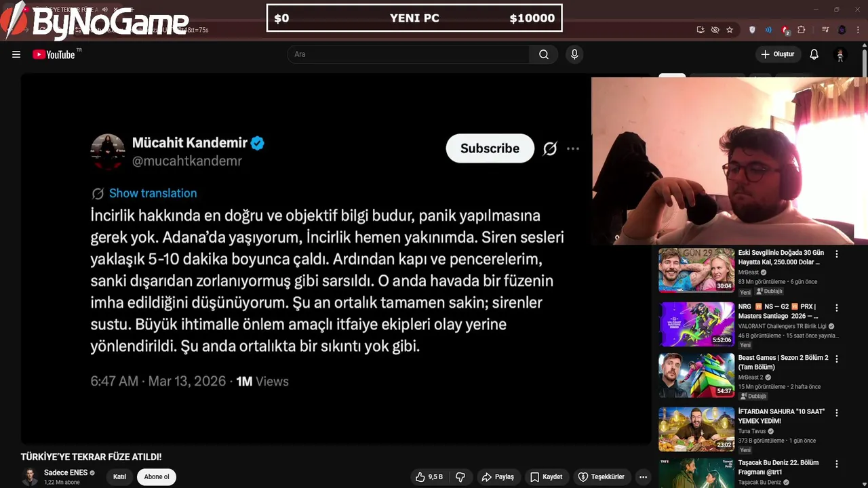Click Katıl to join channel
The image size is (868, 488).
pyautogui.click(x=119, y=476)
